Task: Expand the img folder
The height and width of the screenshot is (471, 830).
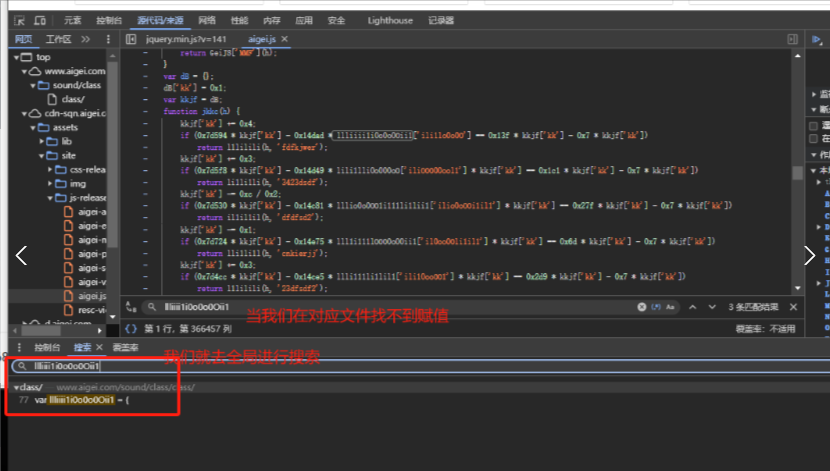Action: point(50,184)
